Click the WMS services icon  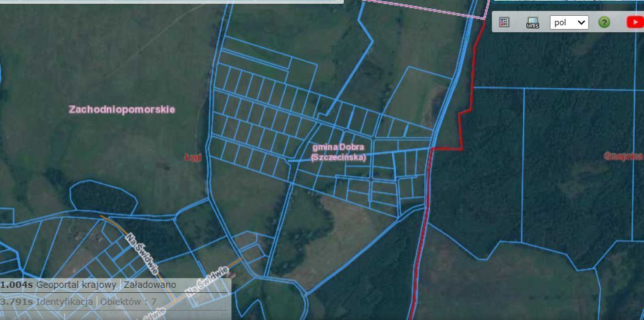pyautogui.click(x=533, y=23)
